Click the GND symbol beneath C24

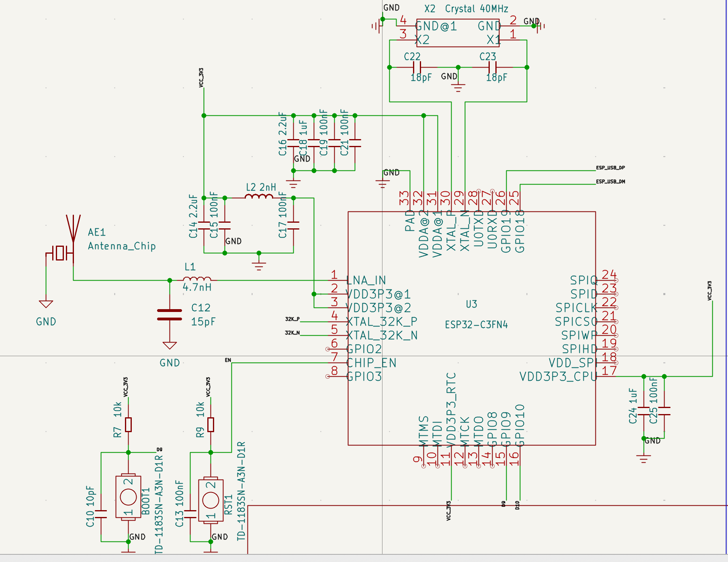tap(644, 458)
